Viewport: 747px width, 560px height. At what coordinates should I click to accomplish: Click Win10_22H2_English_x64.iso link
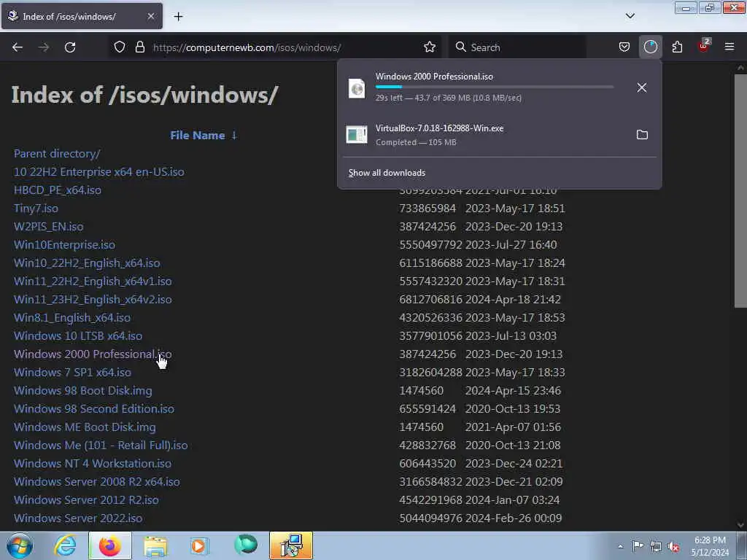(87, 262)
